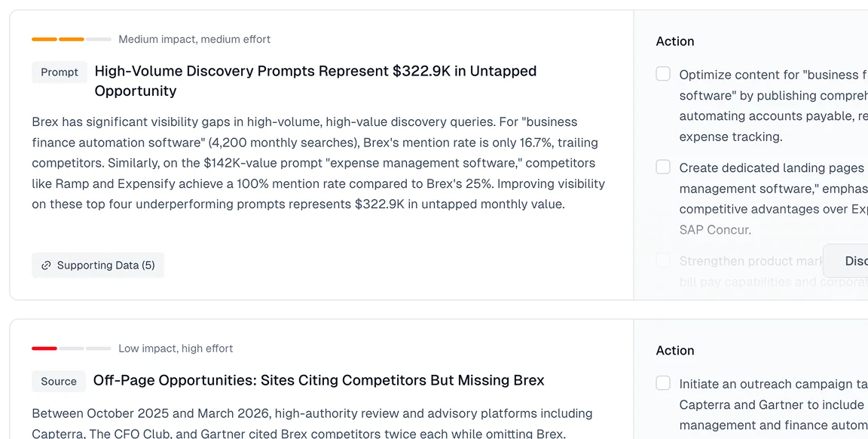The width and height of the screenshot is (868, 439).
Task: Open the Off-Page Opportunities insight title
Action: pyautogui.click(x=318, y=381)
